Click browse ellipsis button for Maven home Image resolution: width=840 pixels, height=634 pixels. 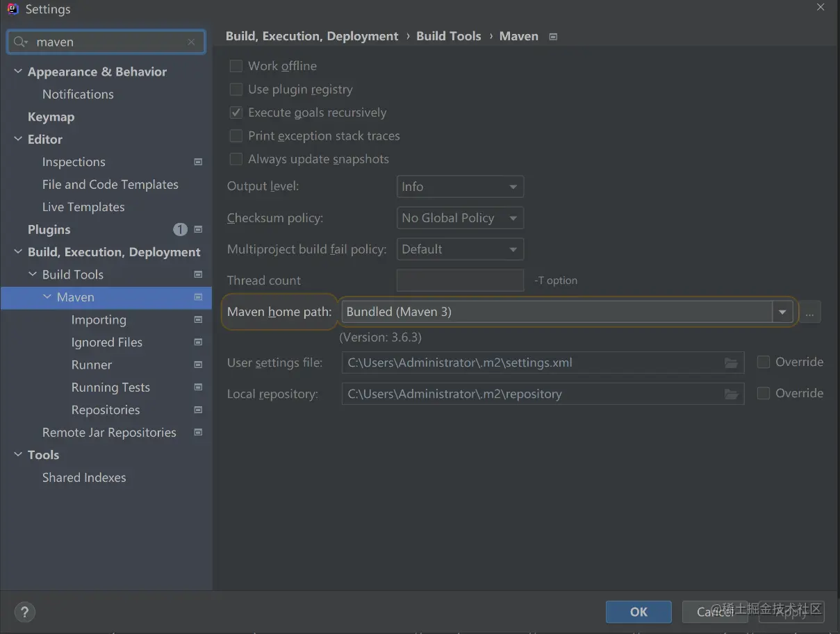point(809,312)
